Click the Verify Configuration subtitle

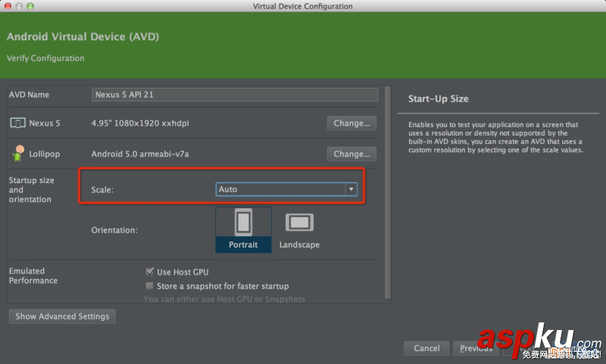click(x=45, y=58)
